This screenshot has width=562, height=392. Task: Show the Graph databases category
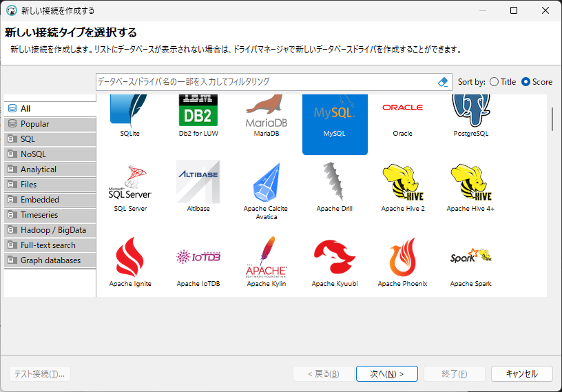pos(50,260)
